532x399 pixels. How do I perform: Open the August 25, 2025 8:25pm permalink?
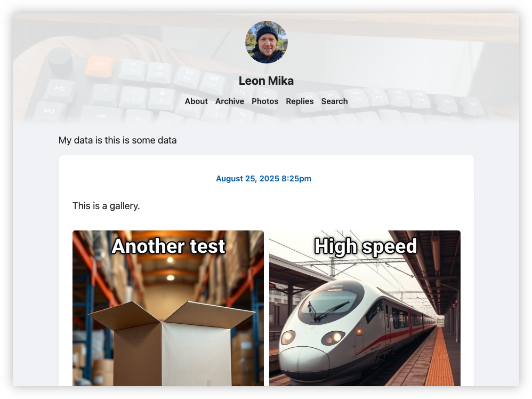coord(263,179)
